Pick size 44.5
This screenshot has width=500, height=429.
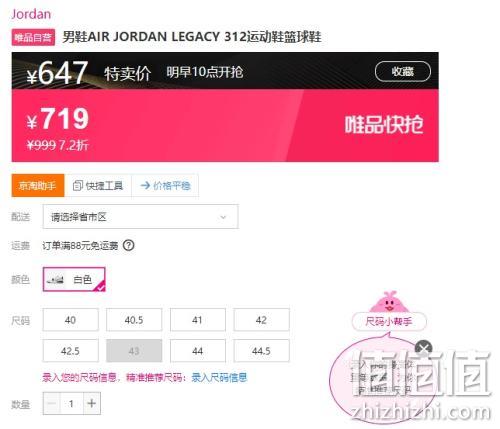262,351
